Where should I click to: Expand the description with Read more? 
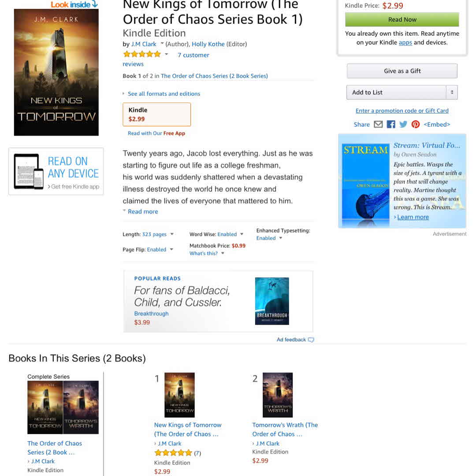click(x=143, y=212)
